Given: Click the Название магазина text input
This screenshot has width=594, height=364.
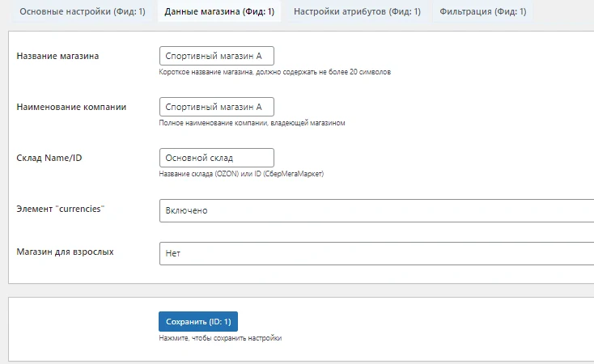Looking at the screenshot, I should pyautogui.click(x=217, y=56).
